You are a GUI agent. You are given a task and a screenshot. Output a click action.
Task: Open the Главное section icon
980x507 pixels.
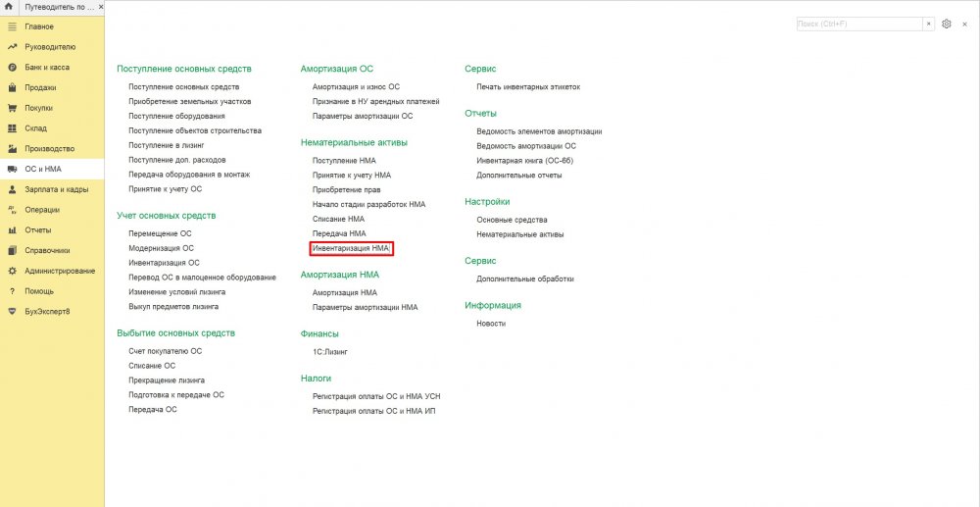(12, 26)
